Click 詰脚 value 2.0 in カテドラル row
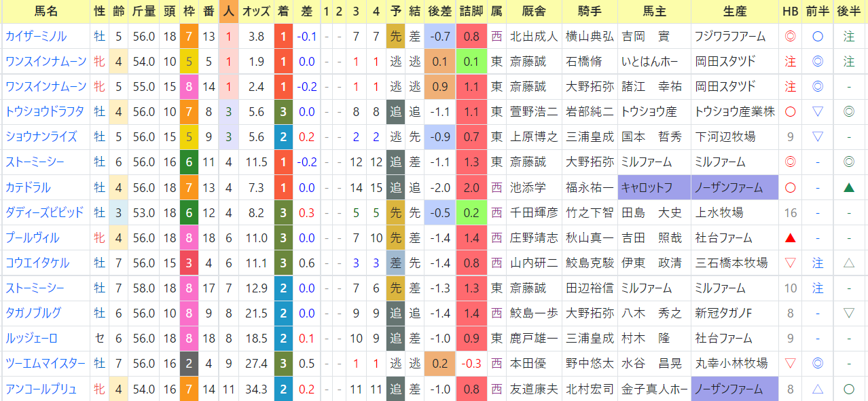 pos(472,187)
